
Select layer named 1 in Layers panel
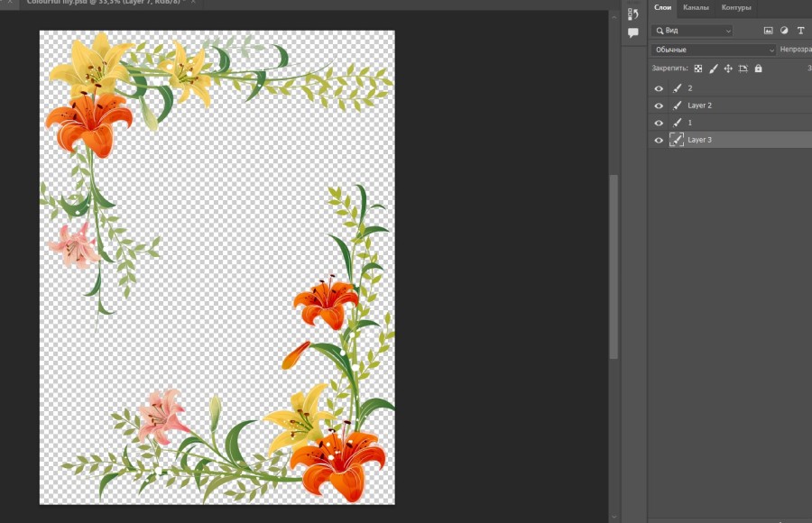(689, 123)
